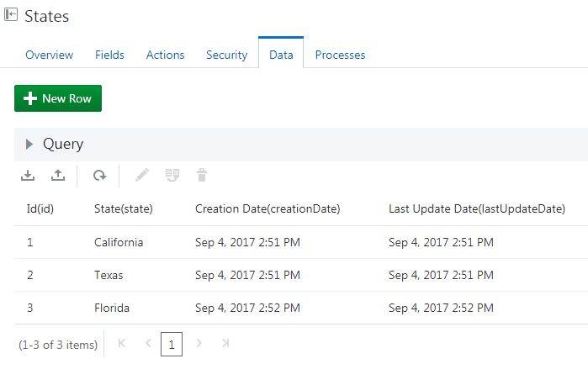Switch to the Fields tab
The height and width of the screenshot is (385, 588).
pos(109,55)
